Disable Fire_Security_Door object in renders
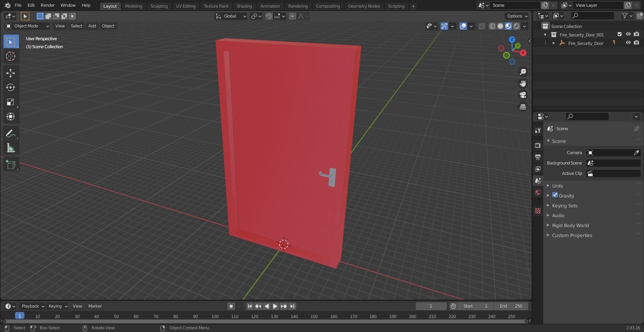The width and height of the screenshot is (644, 332). [636, 43]
